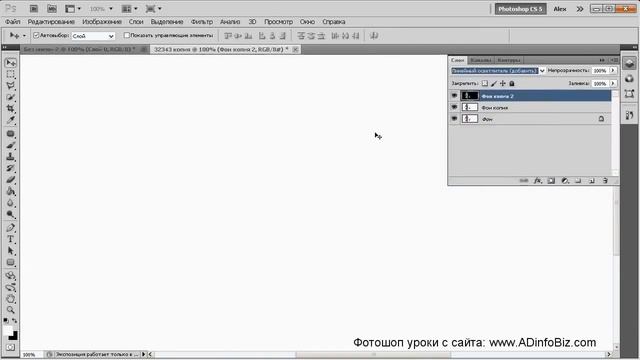Hide the Фон копия 2 layer
Screen dimensions: 640x360
[x=454, y=96]
